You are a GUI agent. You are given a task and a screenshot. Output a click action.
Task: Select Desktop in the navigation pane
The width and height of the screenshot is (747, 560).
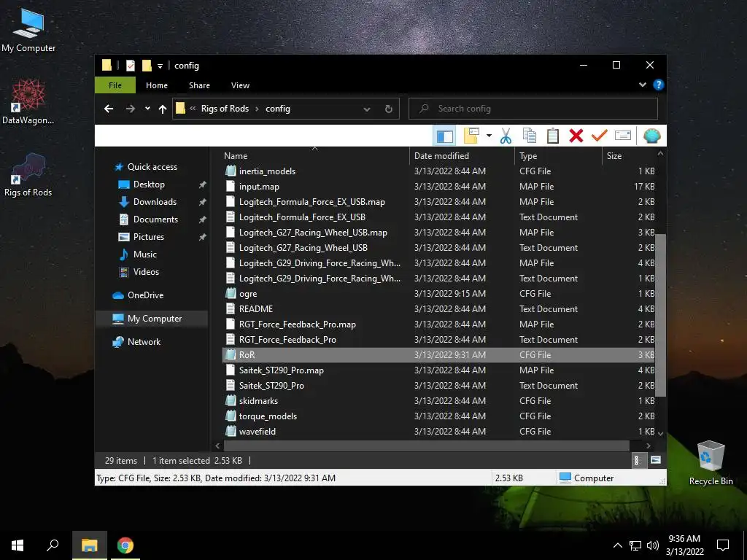149,184
